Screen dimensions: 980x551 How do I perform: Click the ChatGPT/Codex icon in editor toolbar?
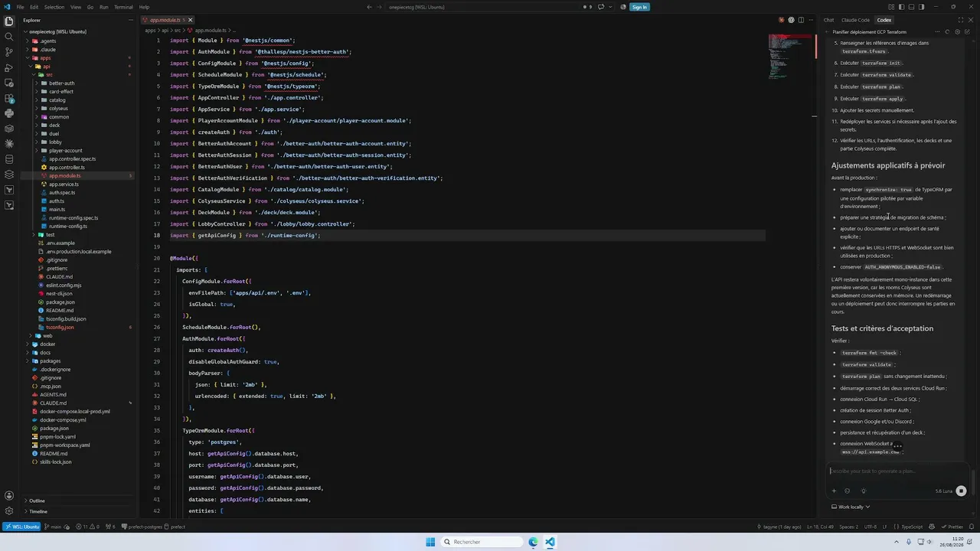pos(791,20)
